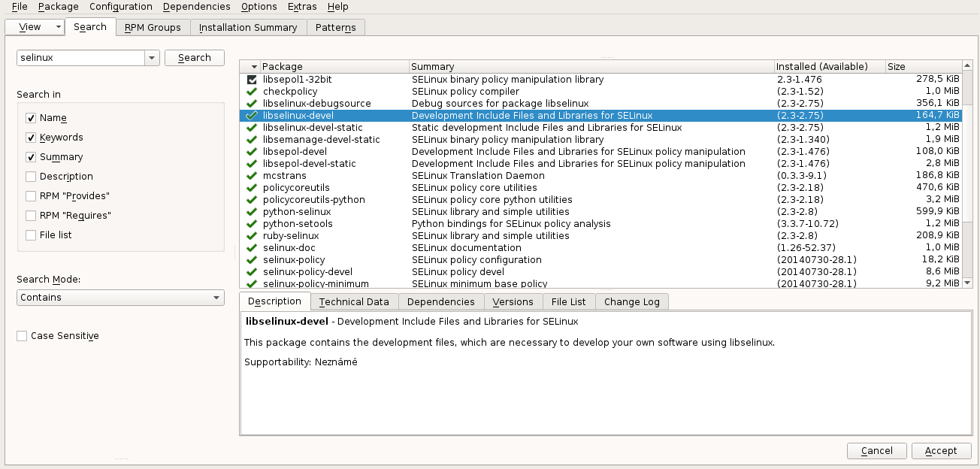980x469 pixels.
Task: Click the package list scrollbar down arrow
Action: click(967, 283)
